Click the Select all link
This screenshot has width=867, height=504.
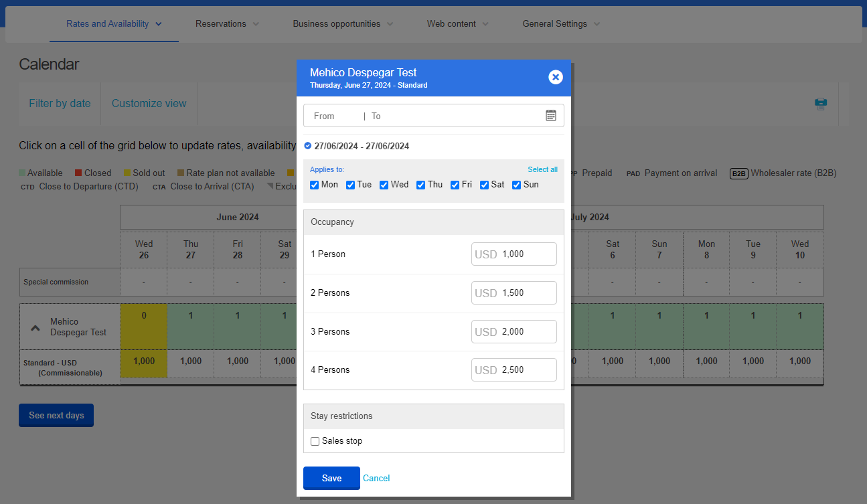tap(542, 169)
